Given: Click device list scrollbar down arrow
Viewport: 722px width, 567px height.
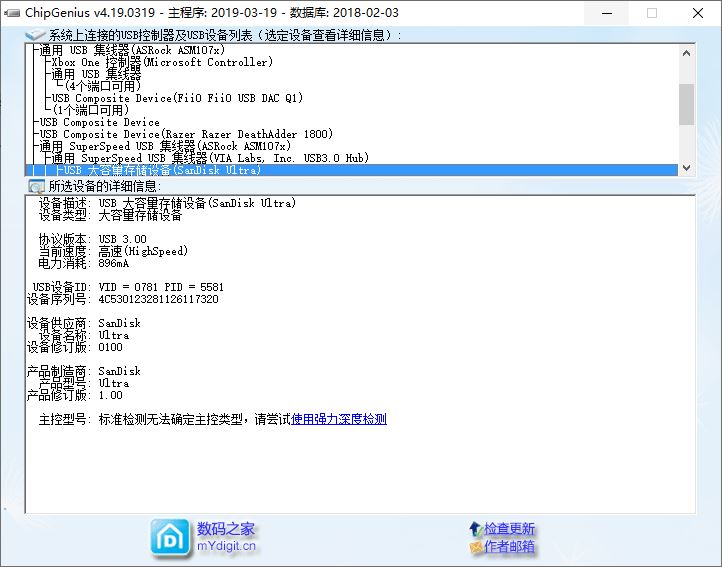Looking at the screenshot, I should pyautogui.click(x=686, y=168).
